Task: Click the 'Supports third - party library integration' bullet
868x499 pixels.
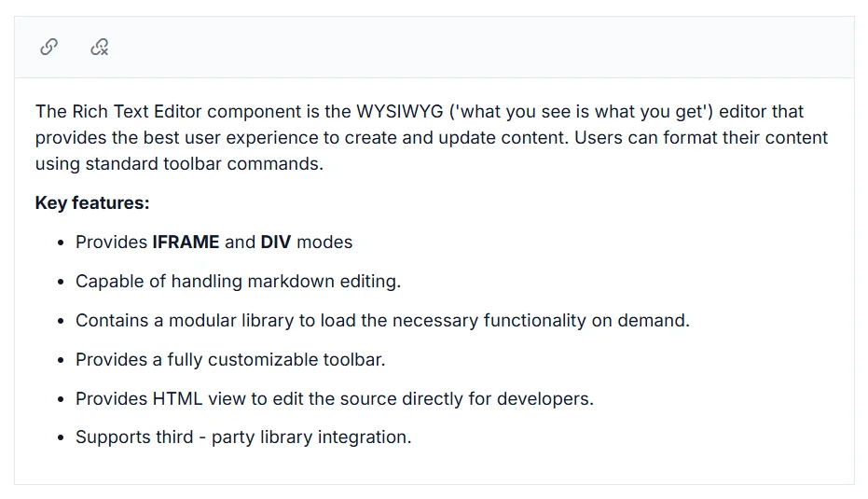Action: pos(243,437)
